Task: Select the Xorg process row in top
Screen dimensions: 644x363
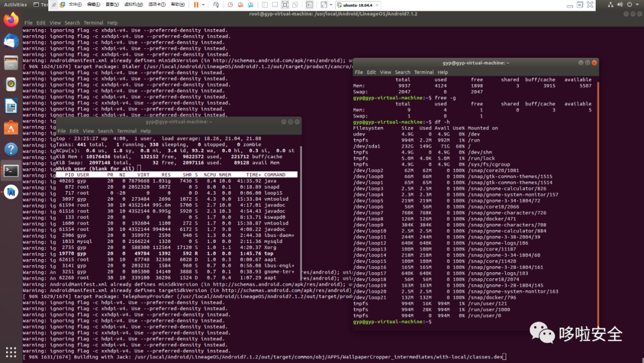Action: coord(177,248)
